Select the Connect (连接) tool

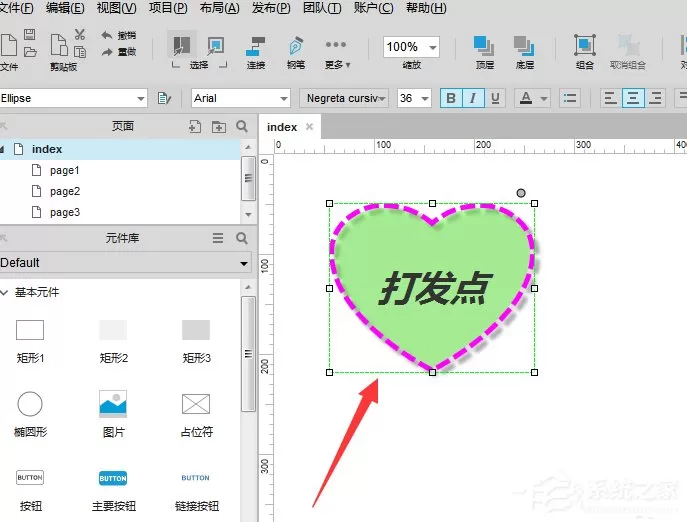[x=255, y=52]
